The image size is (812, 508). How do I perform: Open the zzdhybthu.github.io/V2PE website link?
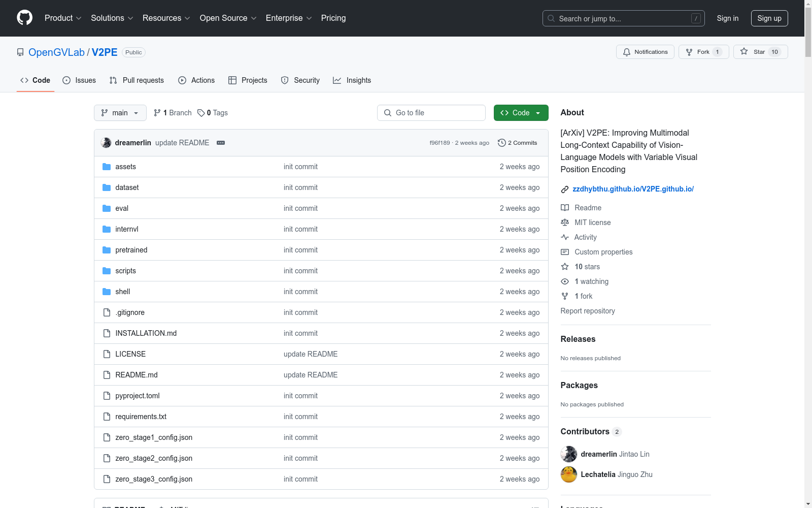coord(633,189)
